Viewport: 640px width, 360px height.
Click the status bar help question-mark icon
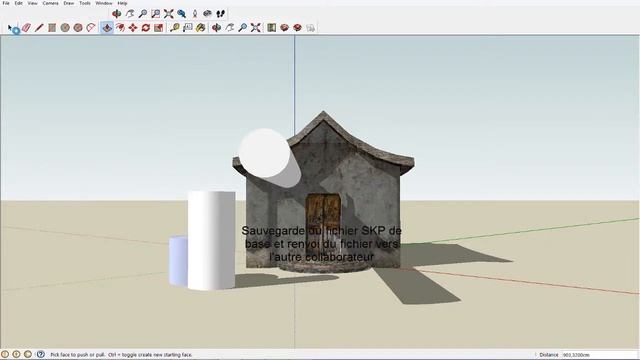pos(40,354)
